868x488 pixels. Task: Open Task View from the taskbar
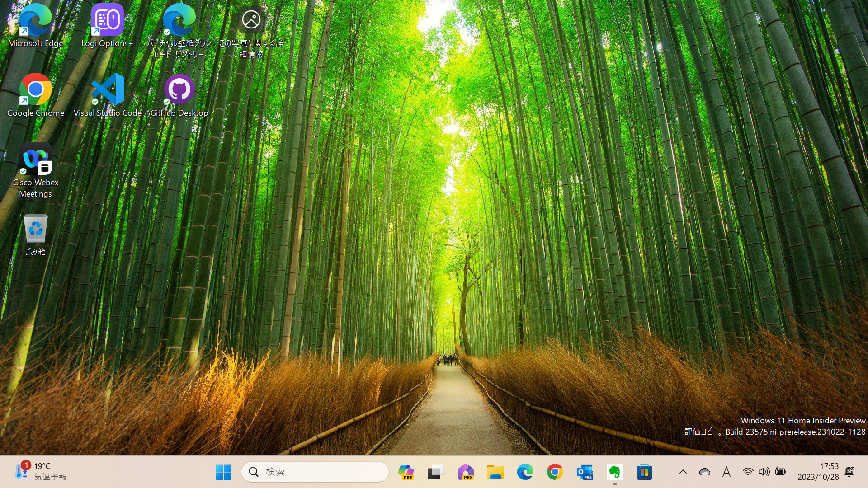(x=435, y=472)
